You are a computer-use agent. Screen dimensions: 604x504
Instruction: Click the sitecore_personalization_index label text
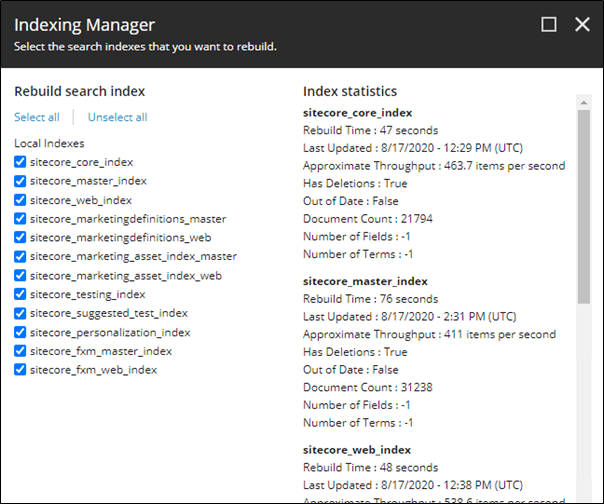click(x=110, y=332)
